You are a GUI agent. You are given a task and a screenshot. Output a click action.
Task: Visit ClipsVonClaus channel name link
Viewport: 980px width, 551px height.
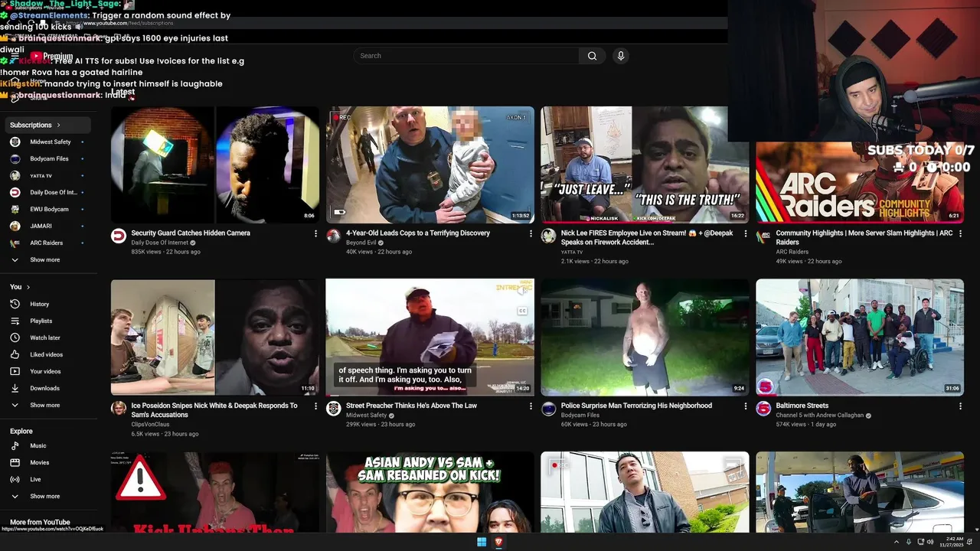coord(150,424)
